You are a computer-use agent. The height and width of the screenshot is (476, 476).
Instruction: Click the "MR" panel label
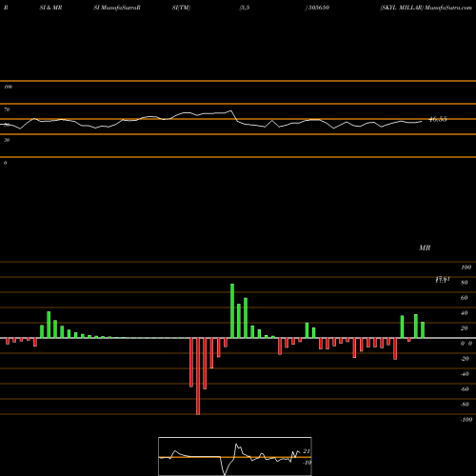[x=425, y=248]
